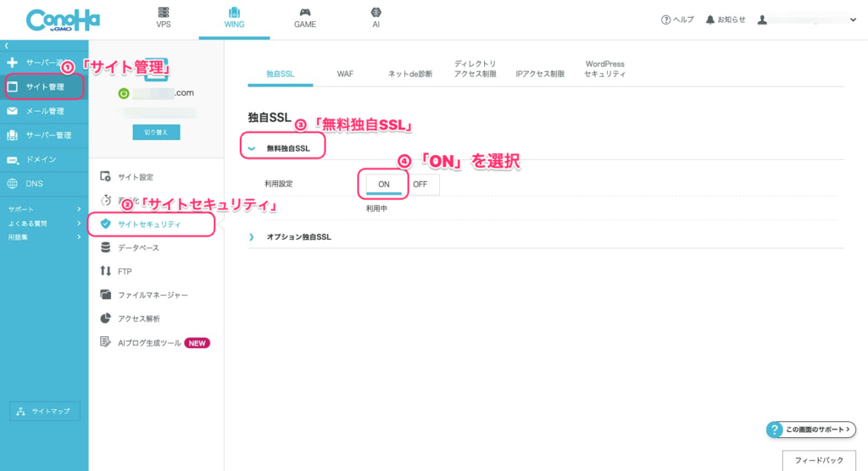Click the 切り替え domain switch button

[156, 132]
